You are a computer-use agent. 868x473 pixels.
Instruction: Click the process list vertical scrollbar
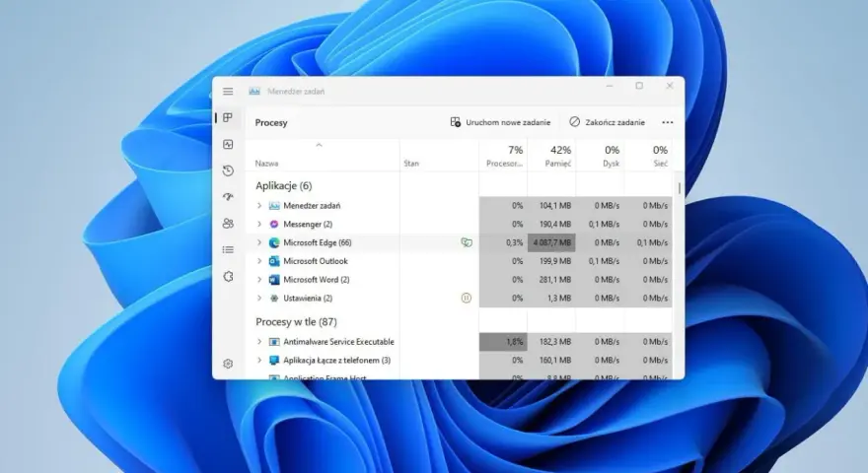680,188
